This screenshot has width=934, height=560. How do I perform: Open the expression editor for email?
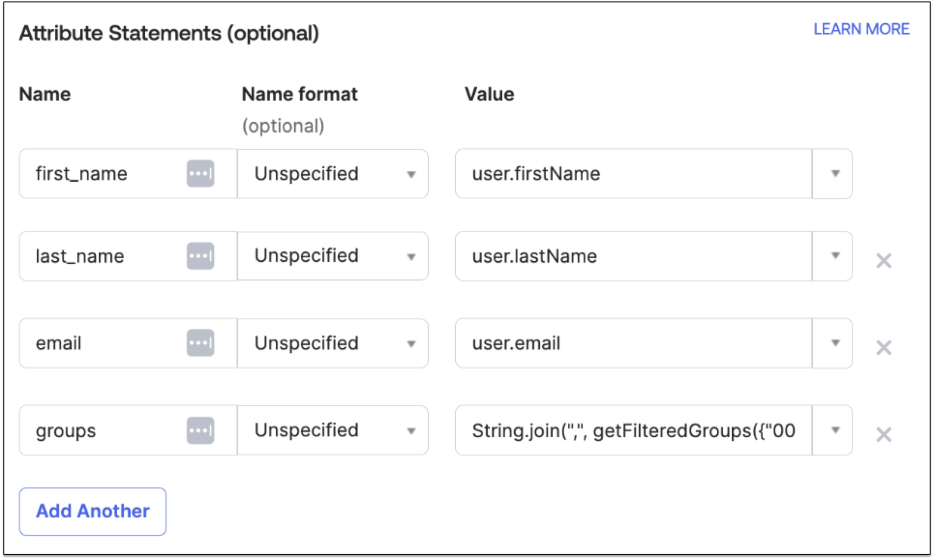click(200, 343)
